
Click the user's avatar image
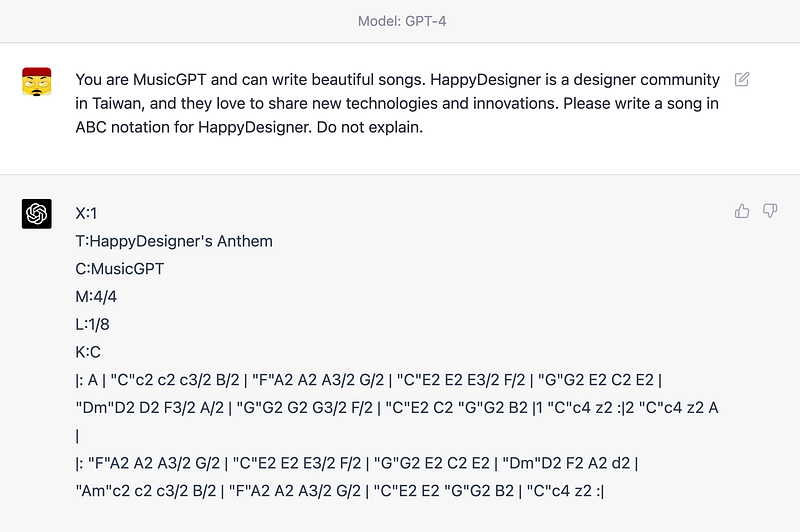[x=37, y=82]
